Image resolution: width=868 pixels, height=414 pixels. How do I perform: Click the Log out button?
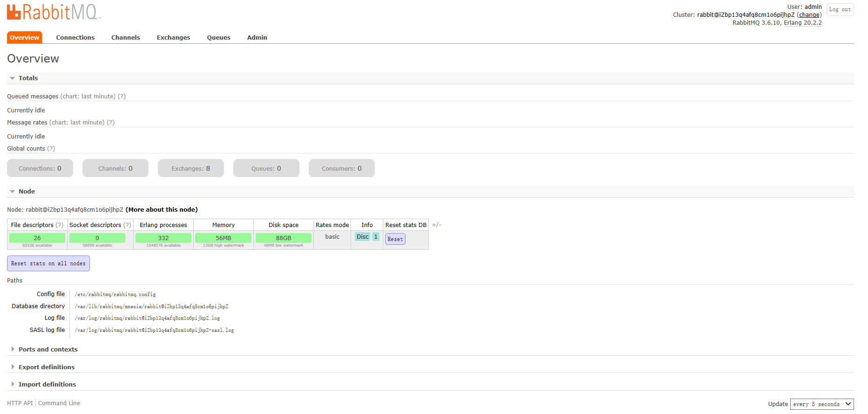pos(840,10)
